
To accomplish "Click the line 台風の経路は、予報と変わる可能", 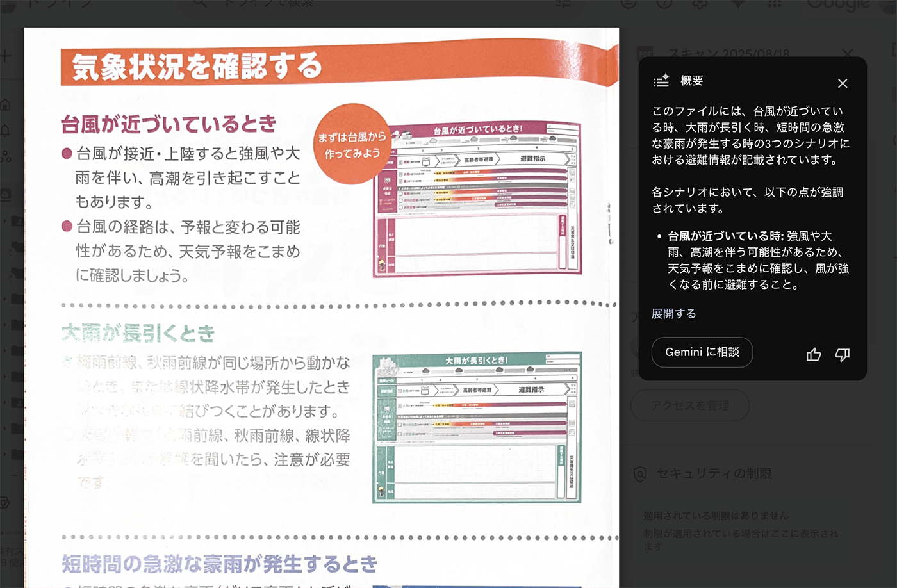I will [x=188, y=227].
